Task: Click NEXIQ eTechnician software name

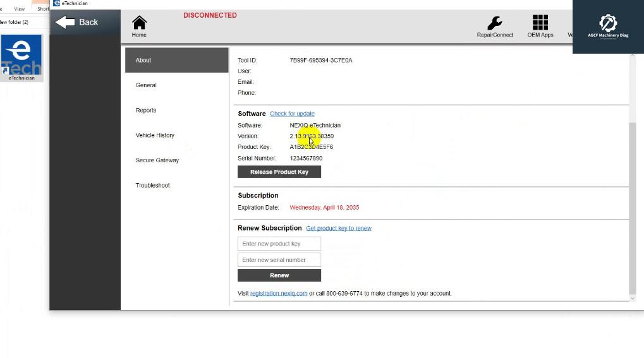Action: point(315,125)
